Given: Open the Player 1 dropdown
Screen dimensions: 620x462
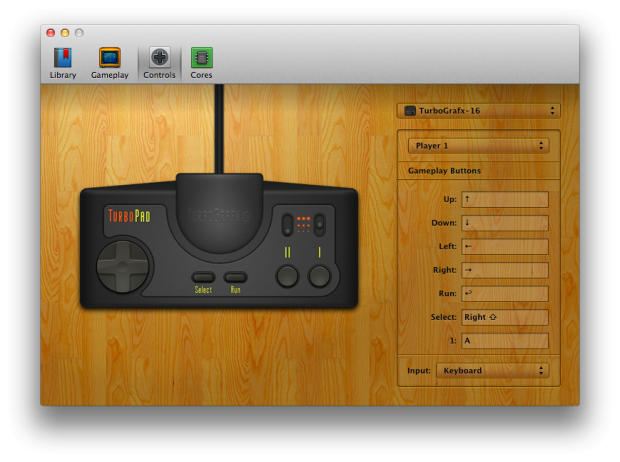Looking at the screenshot, I should click(x=478, y=146).
